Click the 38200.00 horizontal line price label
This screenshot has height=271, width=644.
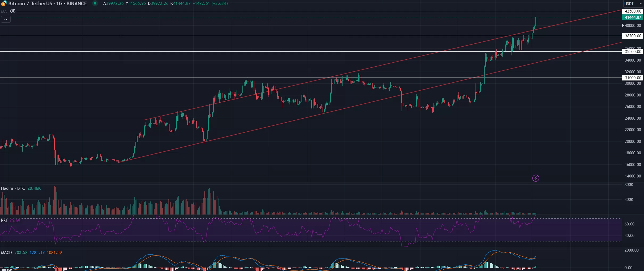point(633,36)
